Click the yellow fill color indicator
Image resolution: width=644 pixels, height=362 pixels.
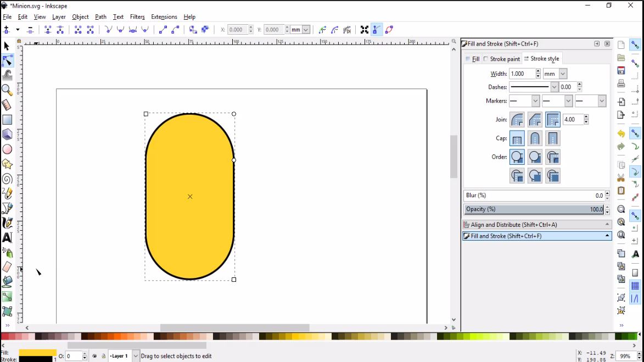pos(37,353)
